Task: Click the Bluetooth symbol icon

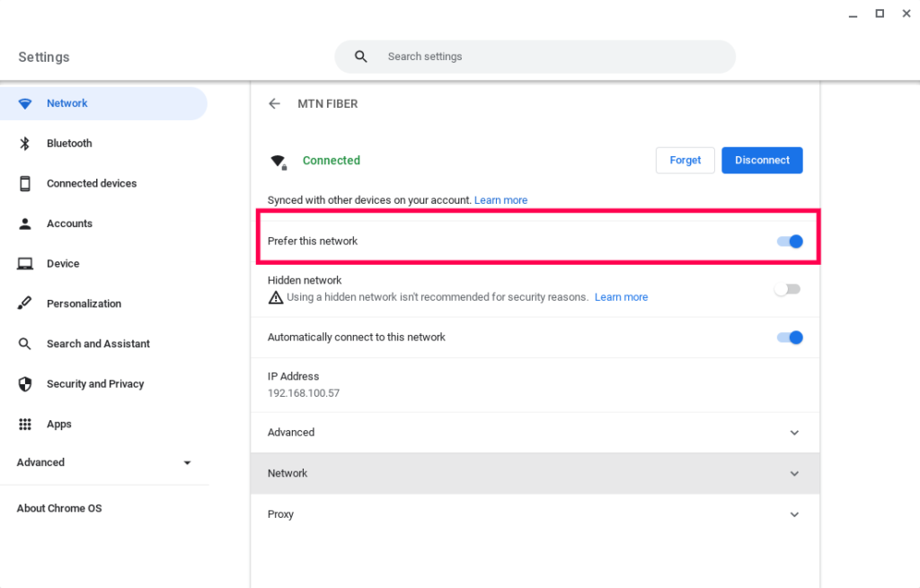Action: (24, 144)
